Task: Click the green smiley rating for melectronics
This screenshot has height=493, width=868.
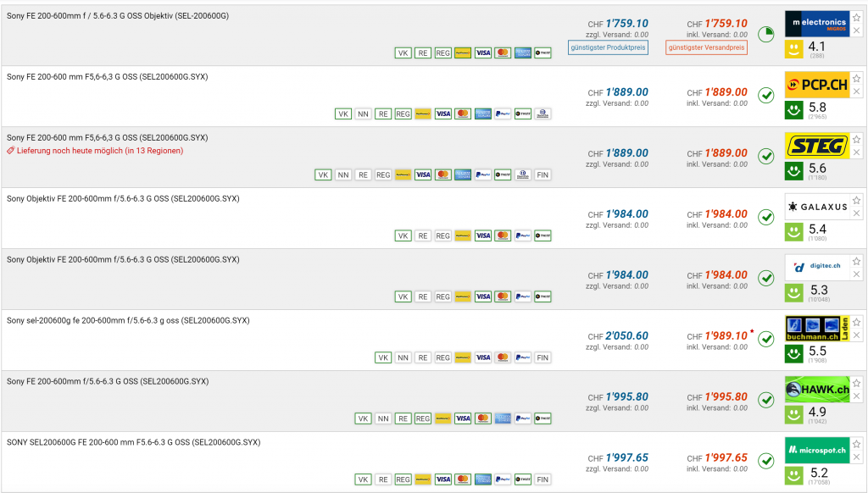Action: tap(793, 49)
